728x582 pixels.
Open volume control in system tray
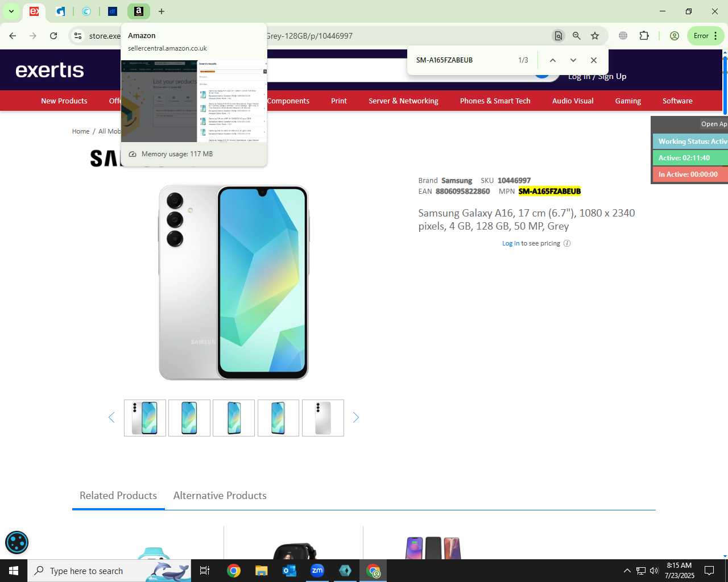tap(654, 571)
